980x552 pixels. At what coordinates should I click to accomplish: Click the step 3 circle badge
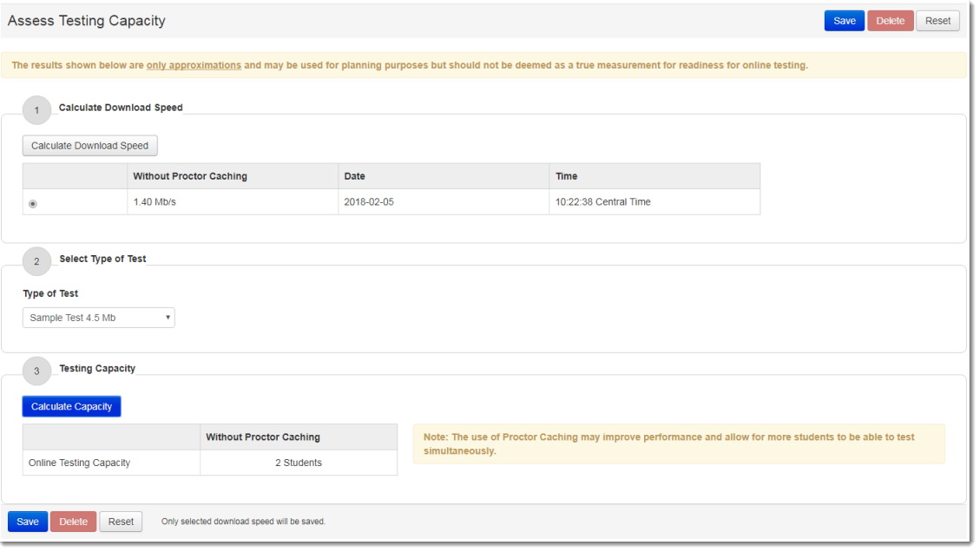[36, 371]
